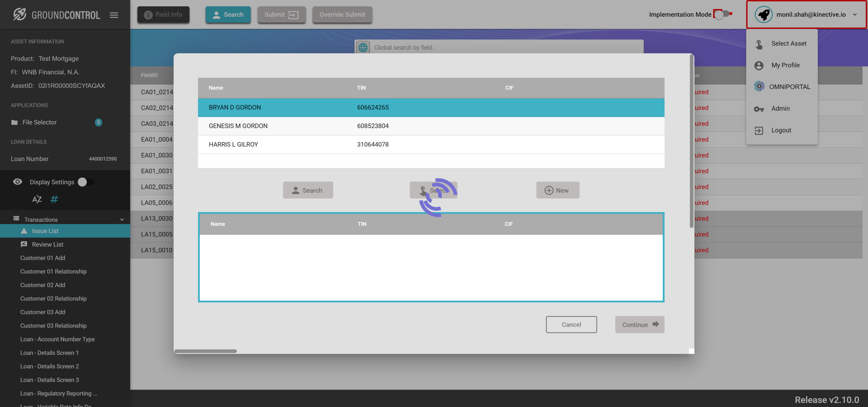This screenshot has width=868, height=407.
Task: Toggle the Display Settings switch
Action: 85,182
